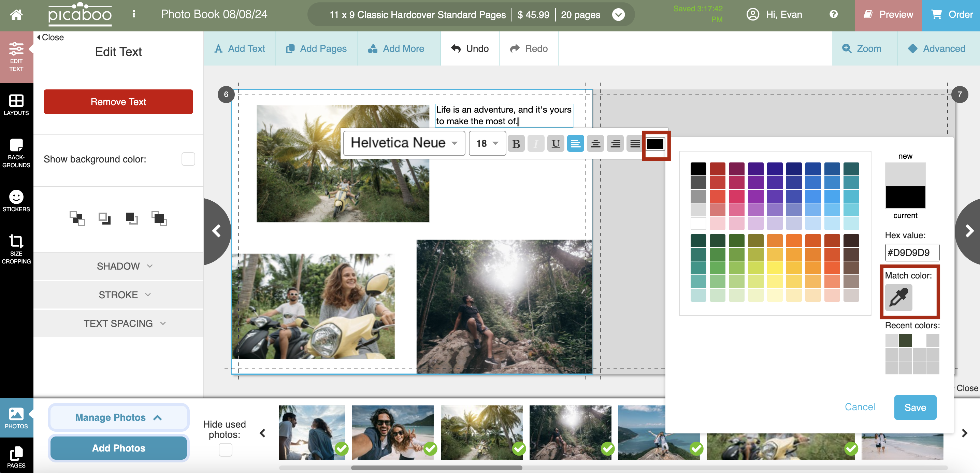Open the Helvetica Neue font dropdown
The height and width of the screenshot is (473, 980).
[404, 143]
